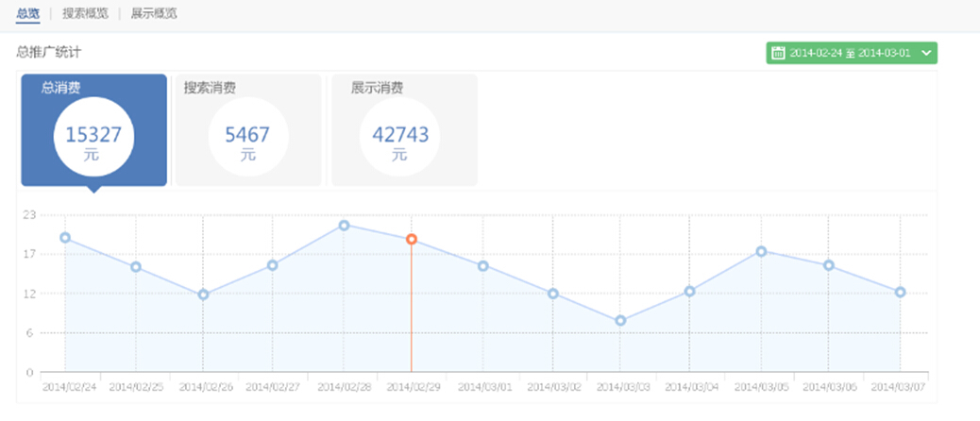Click the calendar icon in date picker
Viewport: 980px width, 421px height.
click(x=778, y=53)
